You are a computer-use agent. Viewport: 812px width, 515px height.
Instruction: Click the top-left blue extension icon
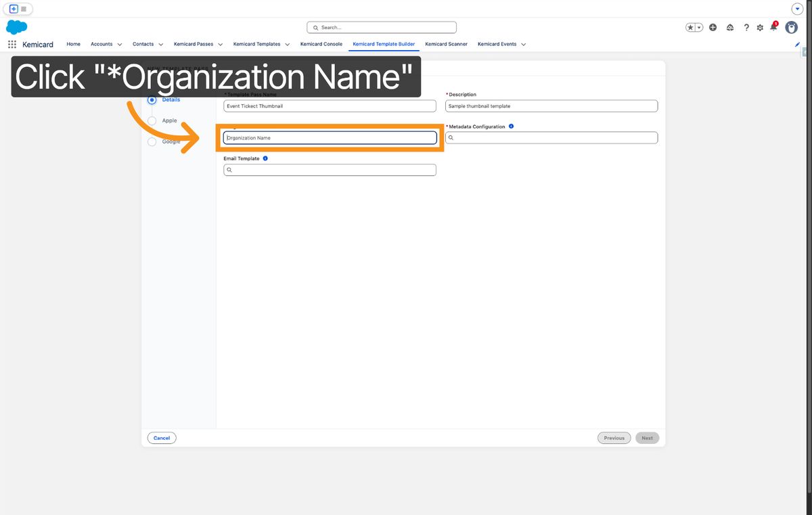click(14, 9)
